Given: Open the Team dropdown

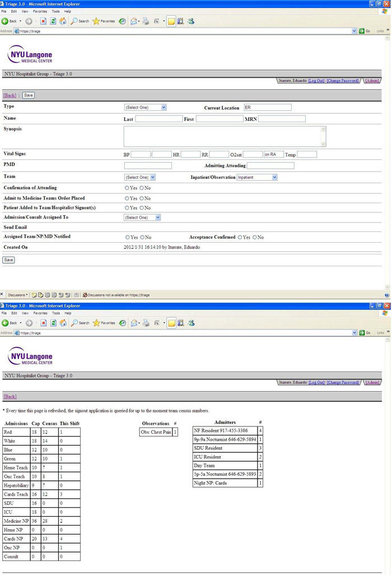Looking at the screenshot, I should coord(140,178).
